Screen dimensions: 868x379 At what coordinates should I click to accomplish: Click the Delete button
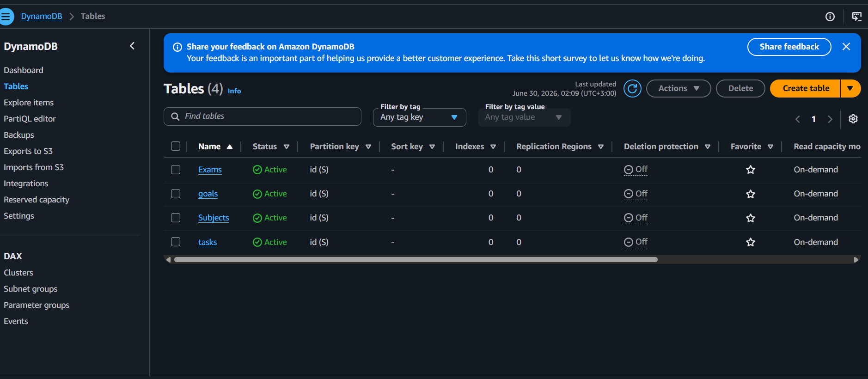(x=740, y=88)
